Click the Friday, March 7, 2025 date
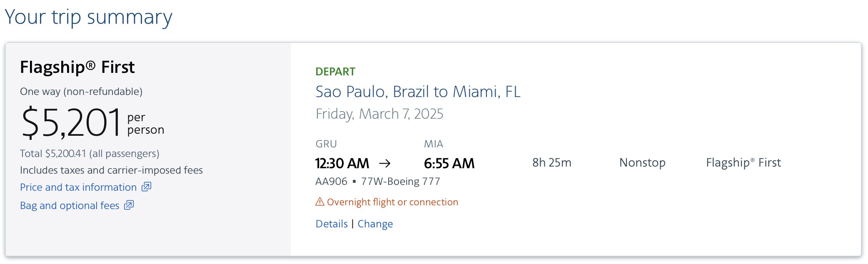The width and height of the screenshot is (868, 264). pyautogui.click(x=379, y=114)
